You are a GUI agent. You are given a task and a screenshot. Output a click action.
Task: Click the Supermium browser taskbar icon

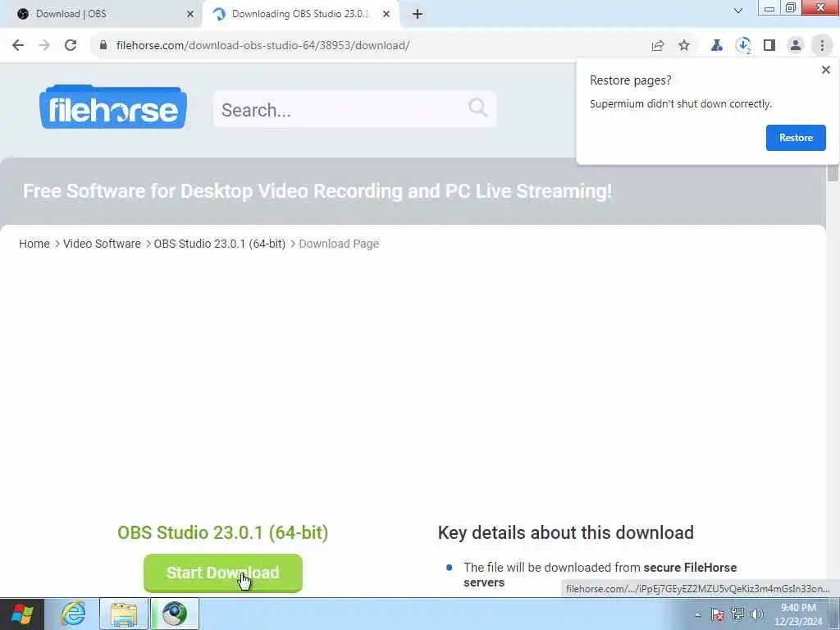175,614
